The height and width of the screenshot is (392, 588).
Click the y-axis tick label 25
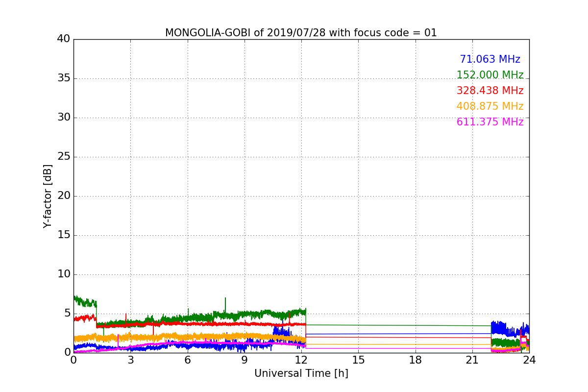tap(64, 157)
